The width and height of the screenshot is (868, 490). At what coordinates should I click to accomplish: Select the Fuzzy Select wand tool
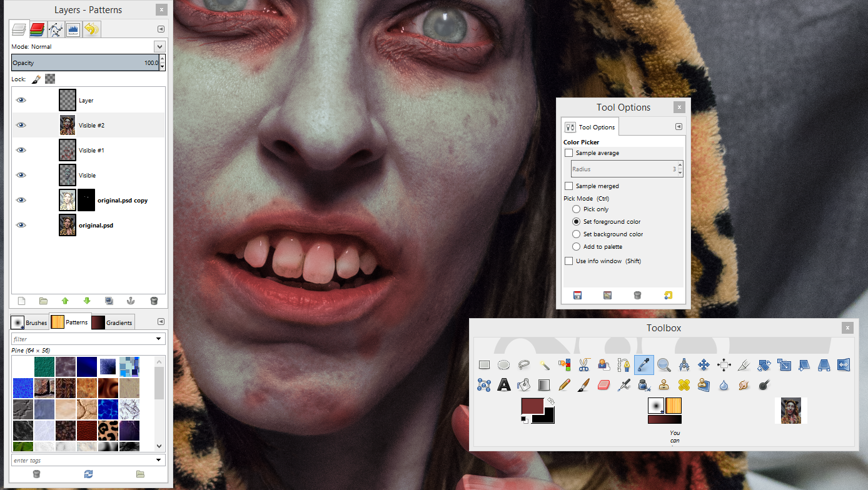543,365
